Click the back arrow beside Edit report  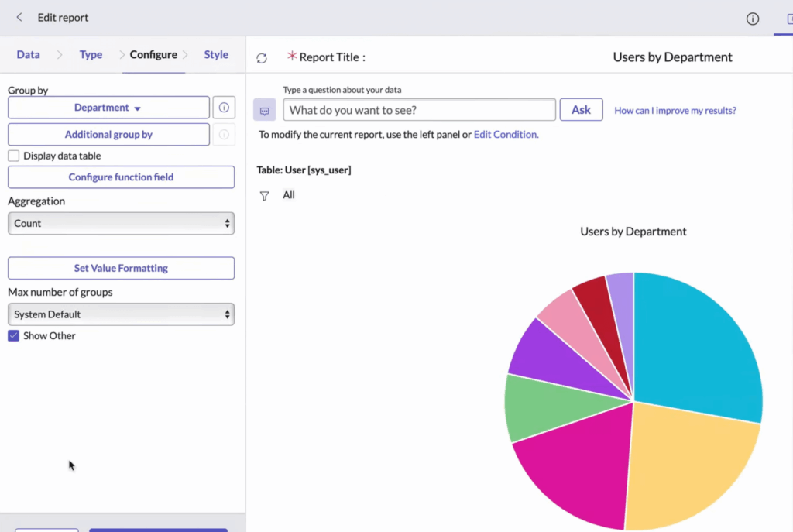19,18
